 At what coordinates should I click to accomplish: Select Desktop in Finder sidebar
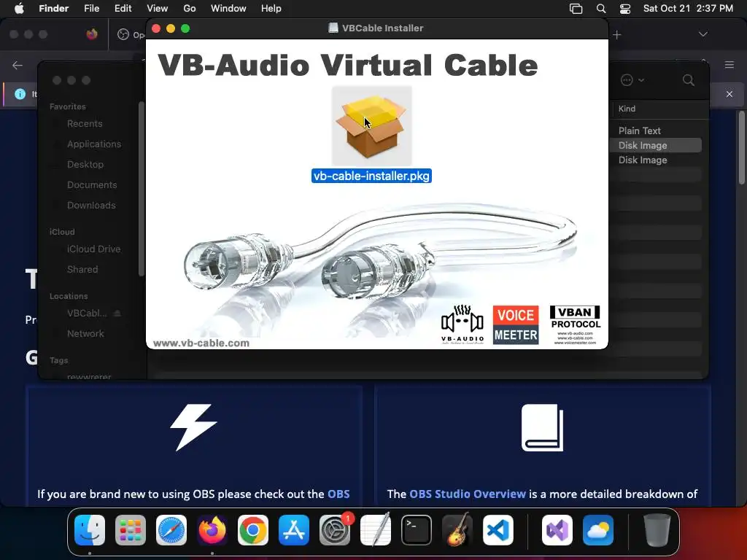point(85,164)
